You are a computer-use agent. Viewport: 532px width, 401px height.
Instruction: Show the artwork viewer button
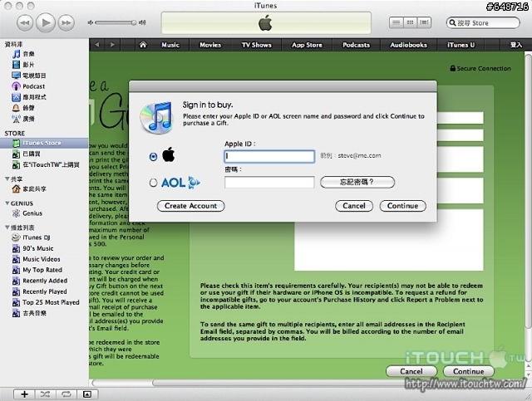tap(87, 394)
